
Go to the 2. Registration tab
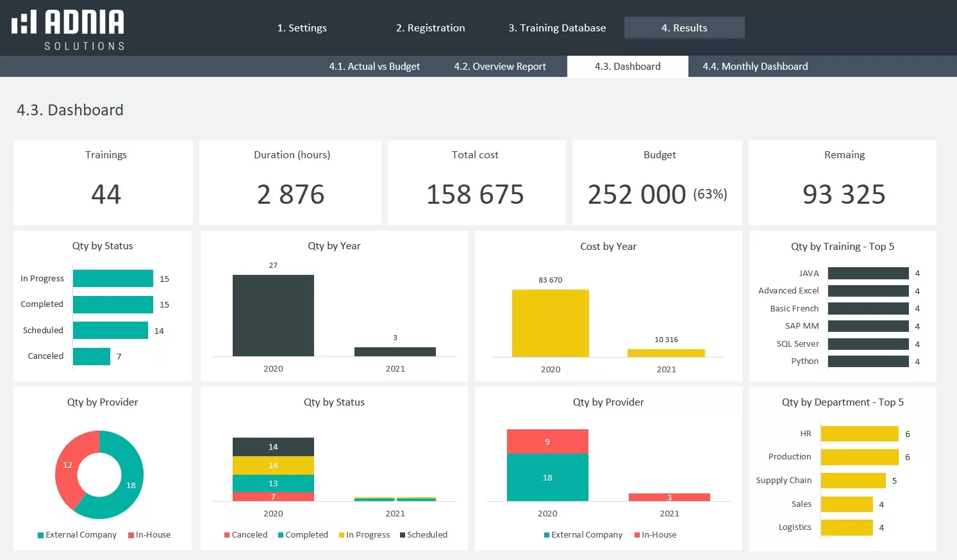(430, 28)
